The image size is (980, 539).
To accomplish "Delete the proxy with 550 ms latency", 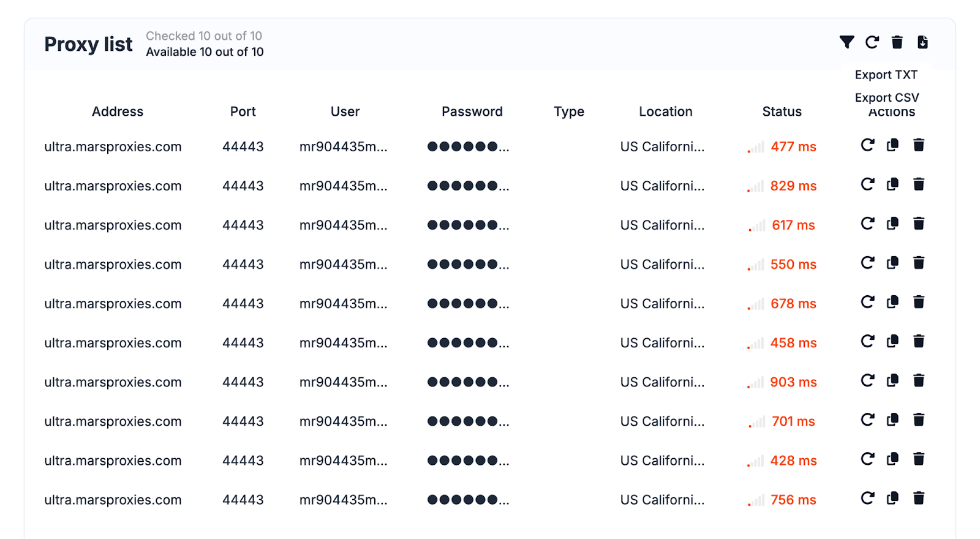I will 919,263.
